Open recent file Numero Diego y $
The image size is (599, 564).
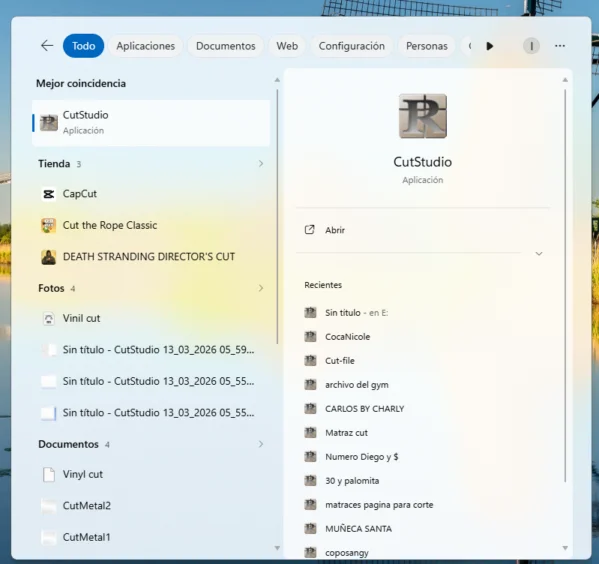(x=423, y=457)
